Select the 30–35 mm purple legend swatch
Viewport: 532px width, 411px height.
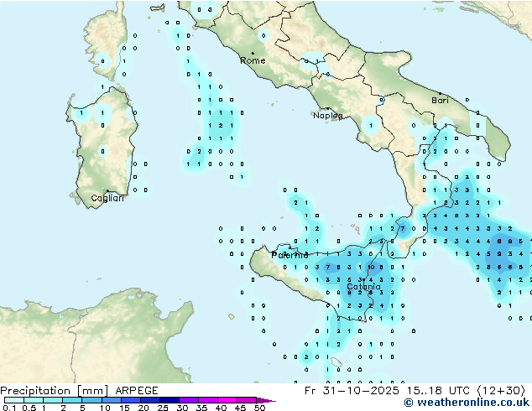tap(188, 400)
